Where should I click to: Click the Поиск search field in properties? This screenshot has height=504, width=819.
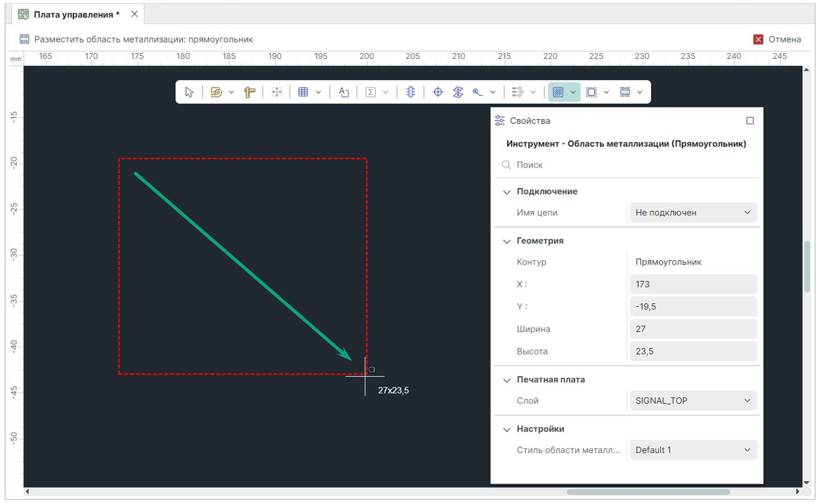click(629, 165)
